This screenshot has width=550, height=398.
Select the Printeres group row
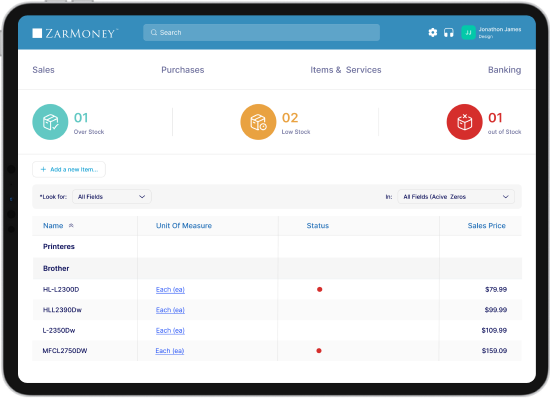277,247
